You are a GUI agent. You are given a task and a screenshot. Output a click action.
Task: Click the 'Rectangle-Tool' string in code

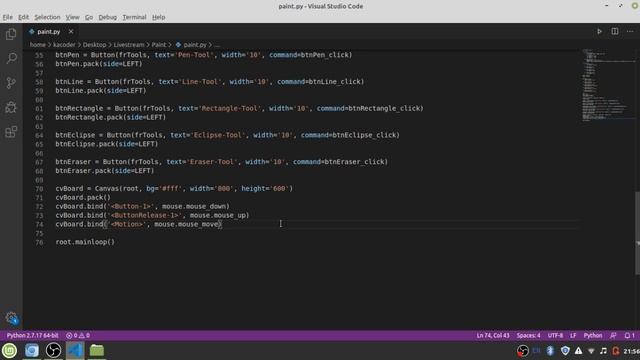[x=230, y=109]
